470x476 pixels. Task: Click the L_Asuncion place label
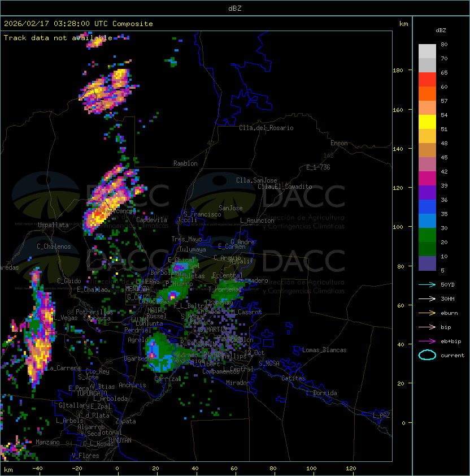257,220
